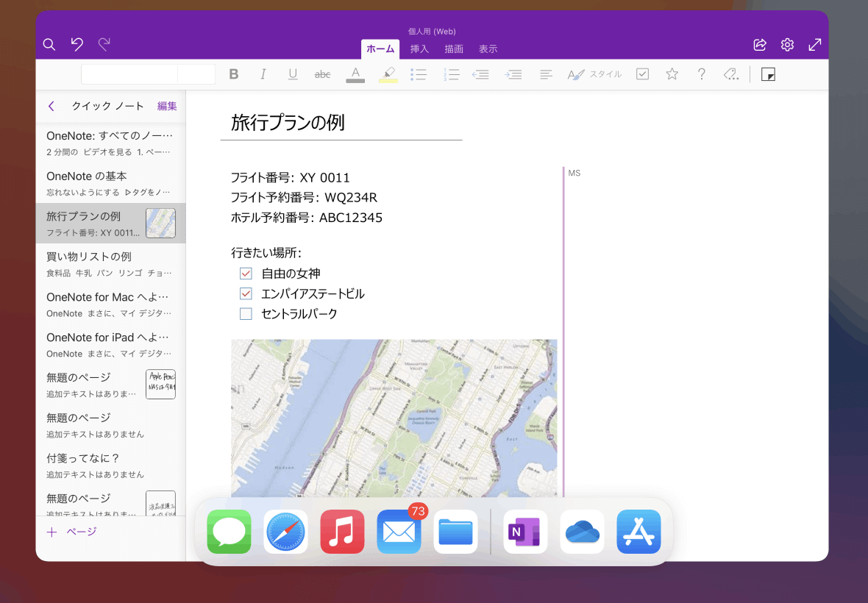Open Safari from the dock

click(x=285, y=532)
